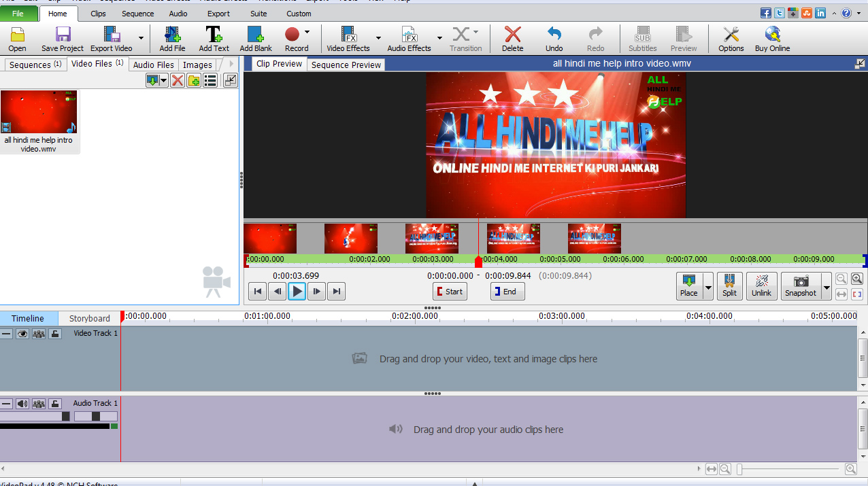Viewport: 868px width, 486px height.
Task: Click the red Record button icon
Action: point(292,34)
